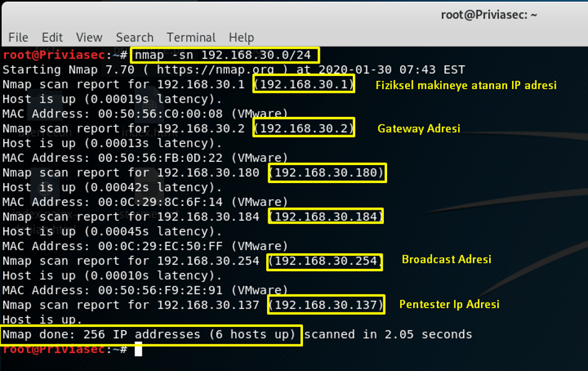Click the scan report line for 192.168.30.1
Screen dimensions: 588x371
178,85
